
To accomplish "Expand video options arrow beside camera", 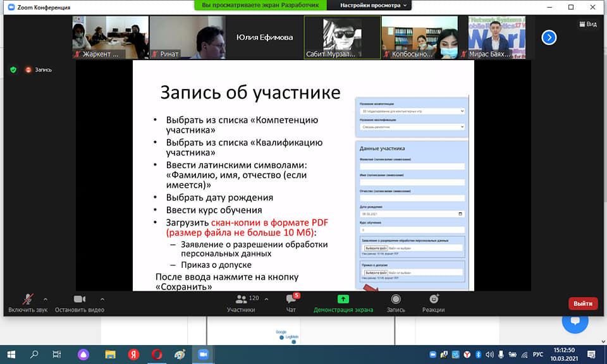I will click(x=102, y=299).
